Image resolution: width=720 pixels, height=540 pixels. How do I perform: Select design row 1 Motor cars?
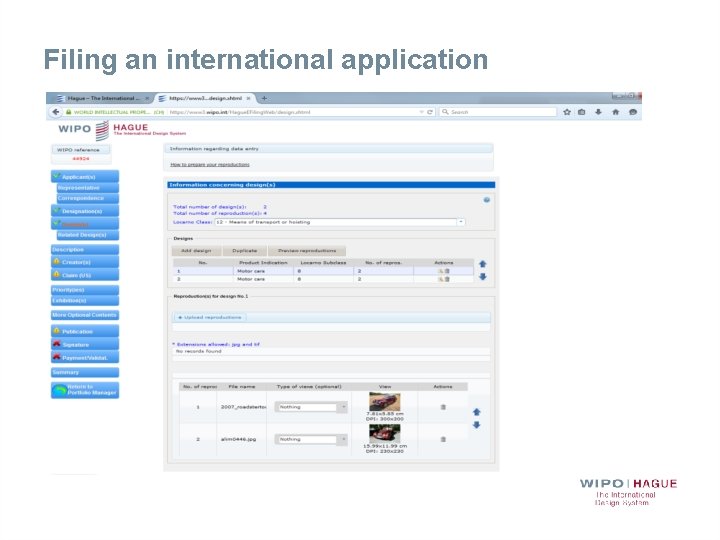point(323,271)
